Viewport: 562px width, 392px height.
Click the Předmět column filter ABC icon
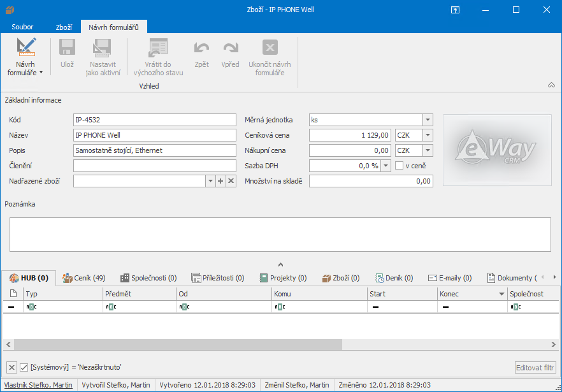pos(111,307)
